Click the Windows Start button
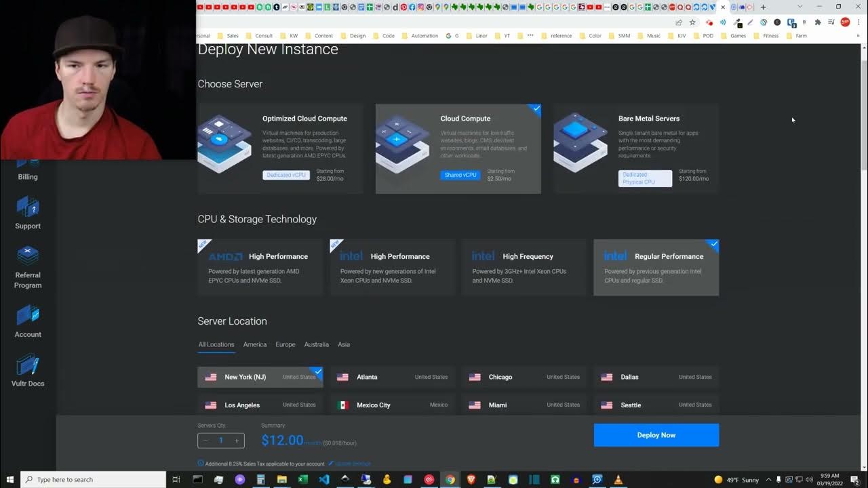Screen dimensions: 868x488 pos(9,479)
